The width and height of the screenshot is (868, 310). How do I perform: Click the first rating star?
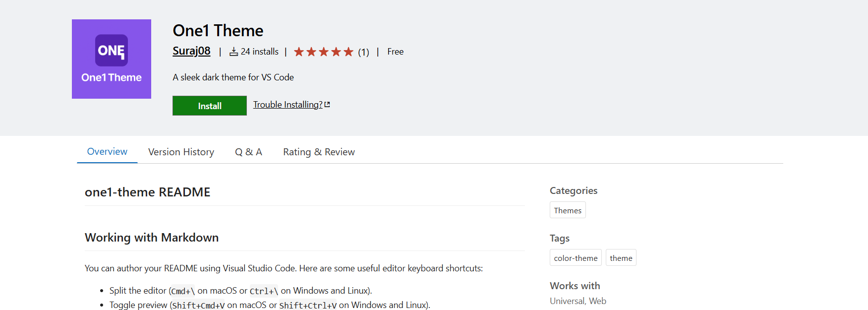click(x=299, y=52)
